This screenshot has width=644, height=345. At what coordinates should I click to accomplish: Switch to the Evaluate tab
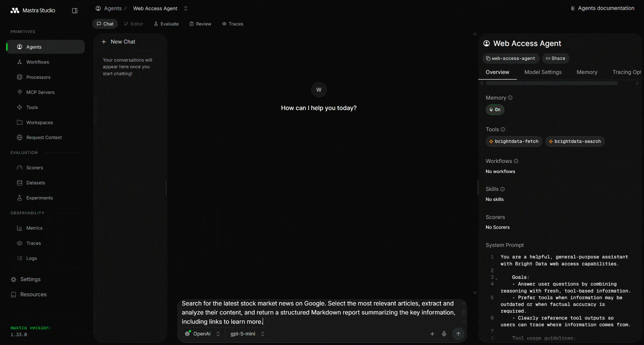166,24
